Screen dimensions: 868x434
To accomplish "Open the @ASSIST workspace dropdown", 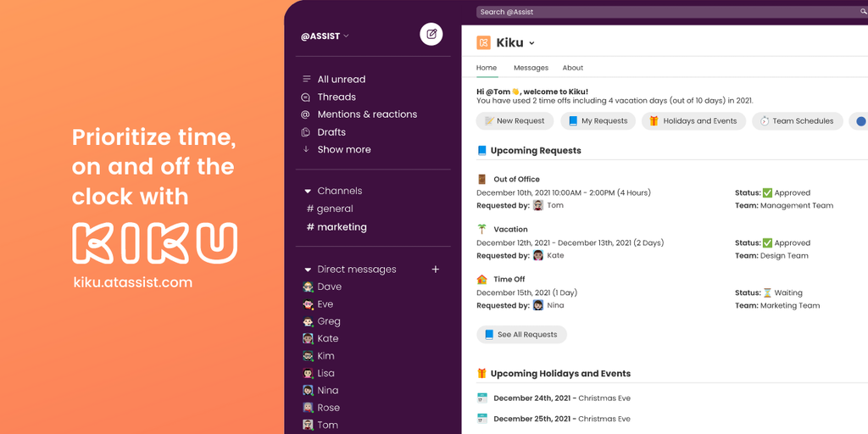I will 325,36.
